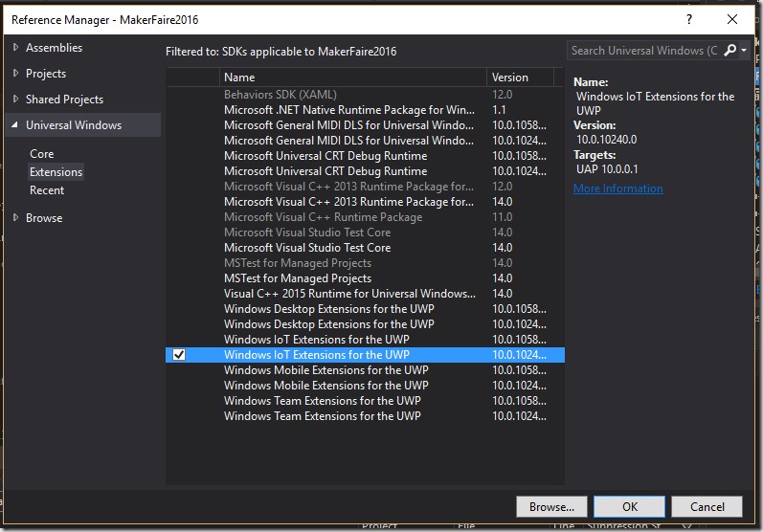Screen dimensions: 763x532
Task: Select the Shared Projects category
Action: (x=64, y=100)
